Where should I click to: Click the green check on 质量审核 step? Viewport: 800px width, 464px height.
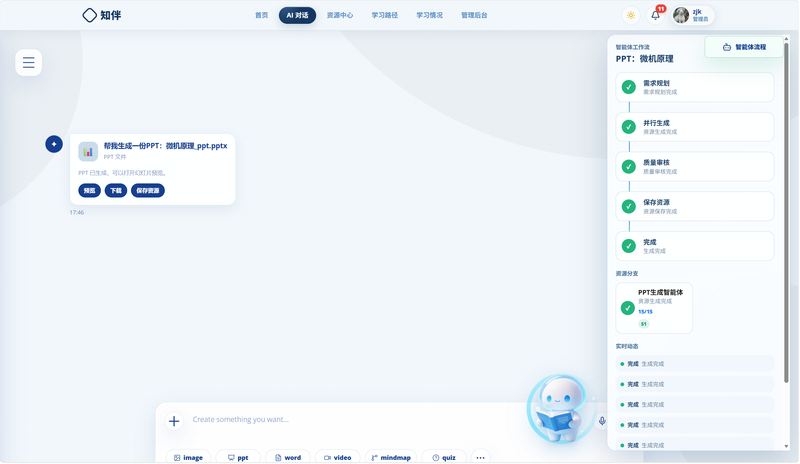tap(629, 166)
